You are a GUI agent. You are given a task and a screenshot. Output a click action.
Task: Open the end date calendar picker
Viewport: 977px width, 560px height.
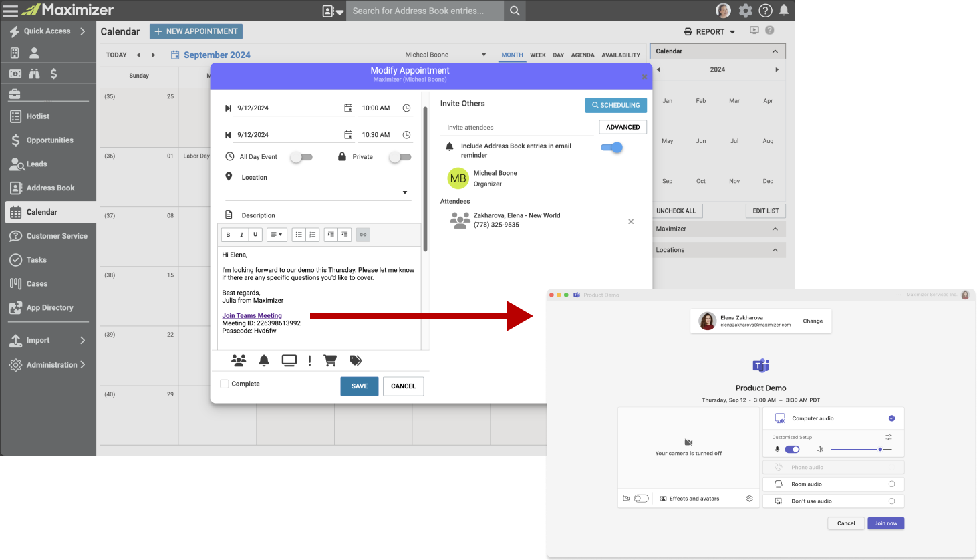coord(348,135)
